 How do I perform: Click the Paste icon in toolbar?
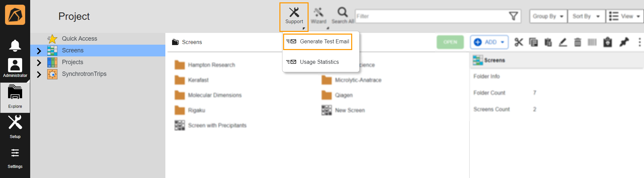click(548, 42)
